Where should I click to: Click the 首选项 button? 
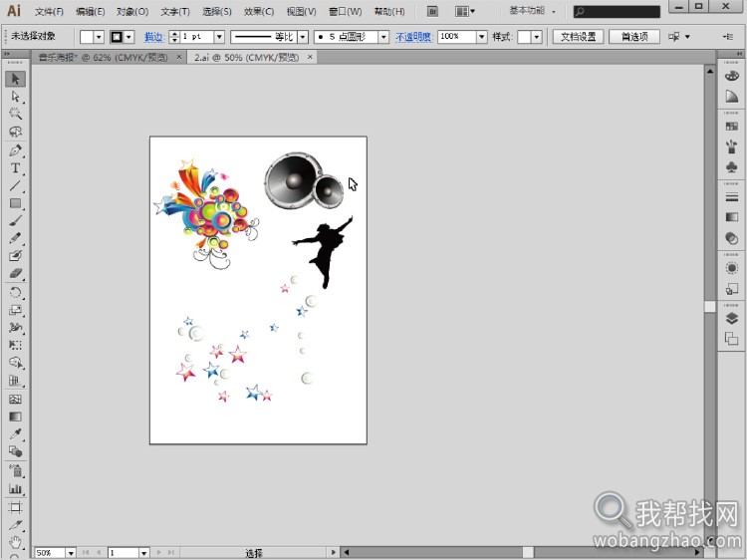click(x=634, y=37)
